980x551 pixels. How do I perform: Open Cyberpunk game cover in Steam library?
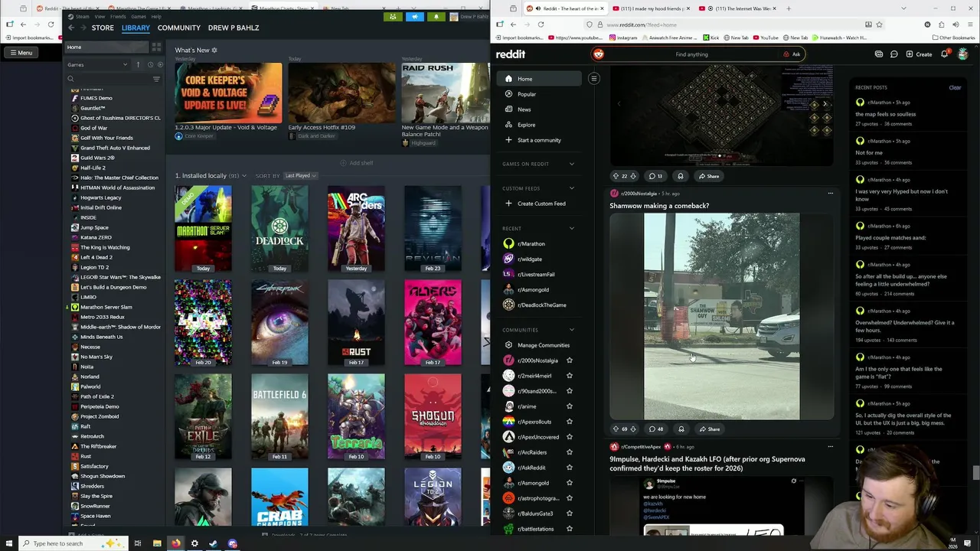coord(279,323)
